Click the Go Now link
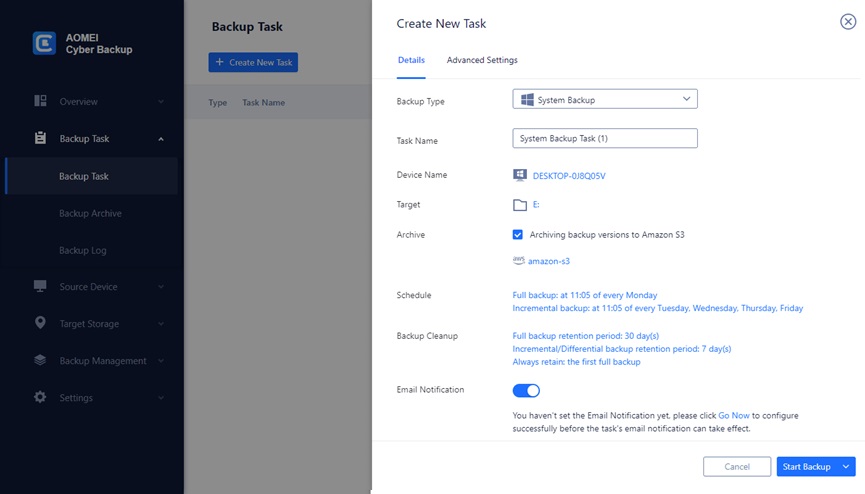The image size is (865, 494). pos(734,415)
